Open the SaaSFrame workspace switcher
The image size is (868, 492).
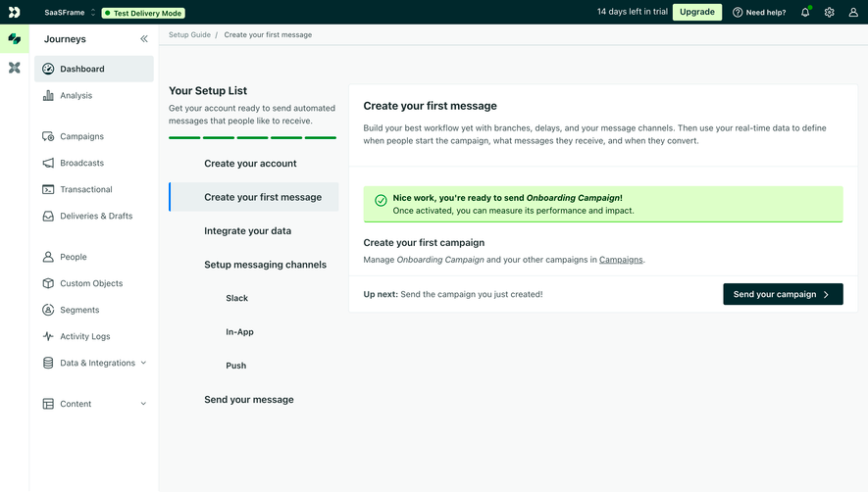[70, 12]
